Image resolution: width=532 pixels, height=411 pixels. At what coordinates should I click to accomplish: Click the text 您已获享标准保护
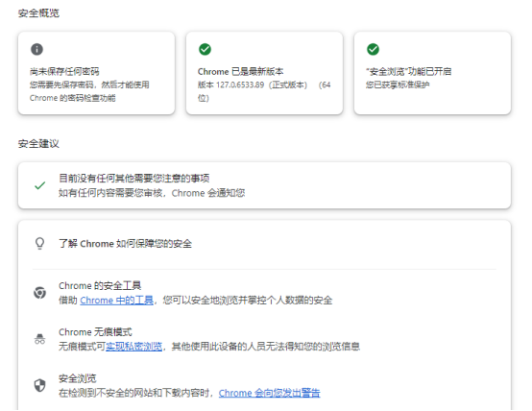398,85
